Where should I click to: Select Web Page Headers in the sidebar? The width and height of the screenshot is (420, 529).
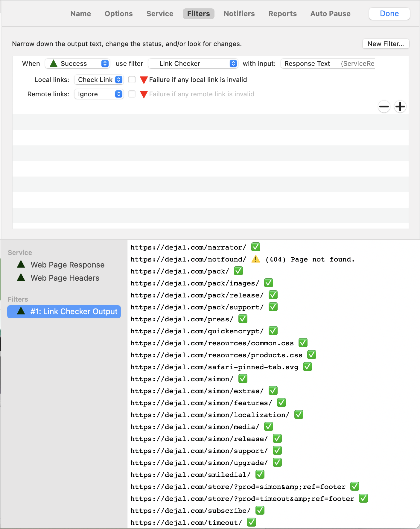(65, 278)
